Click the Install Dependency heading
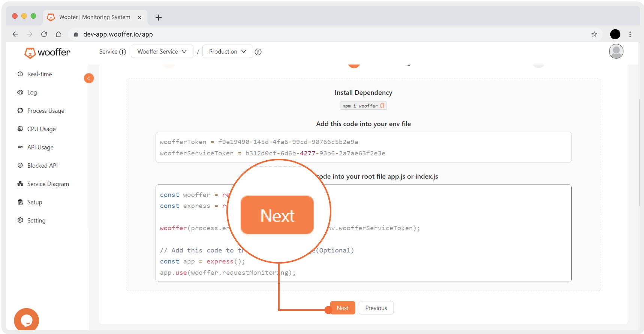Screen dimensions: 644x334 [363, 92]
